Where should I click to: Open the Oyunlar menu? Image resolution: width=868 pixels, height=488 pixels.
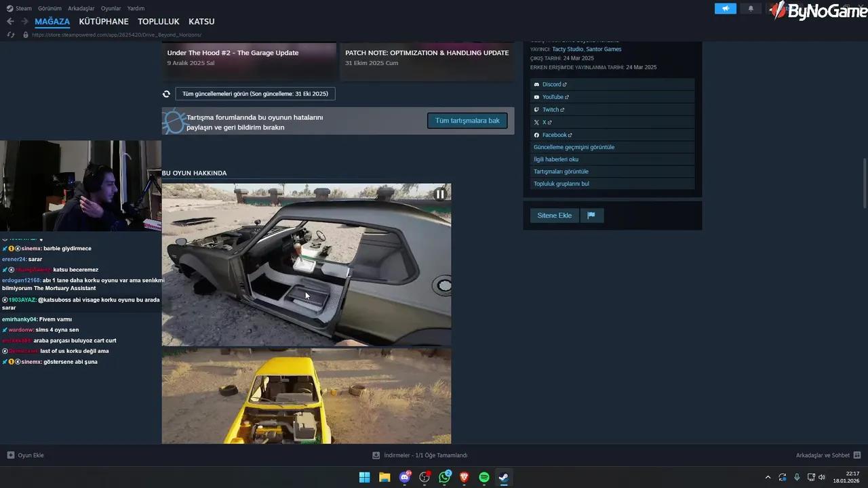[111, 8]
